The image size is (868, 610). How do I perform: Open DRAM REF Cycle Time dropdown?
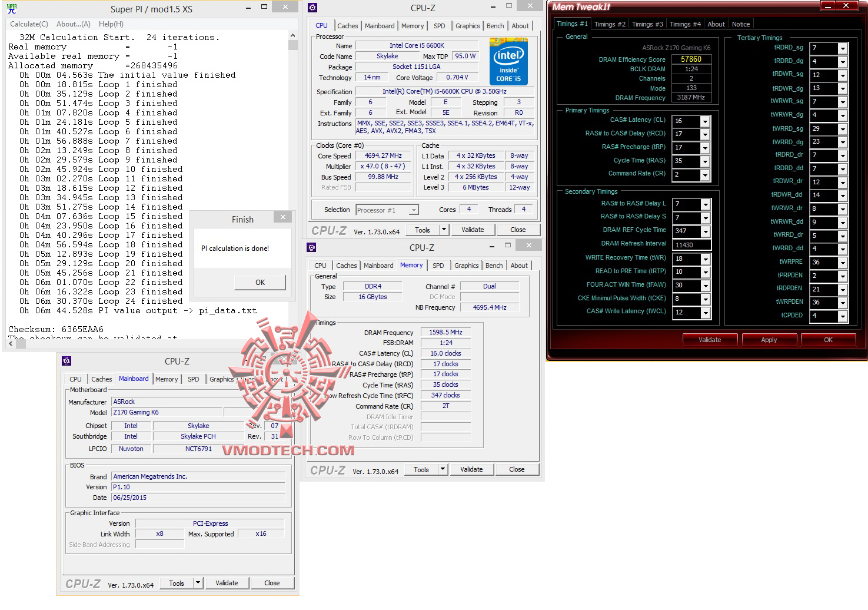click(x=705, y=231)
